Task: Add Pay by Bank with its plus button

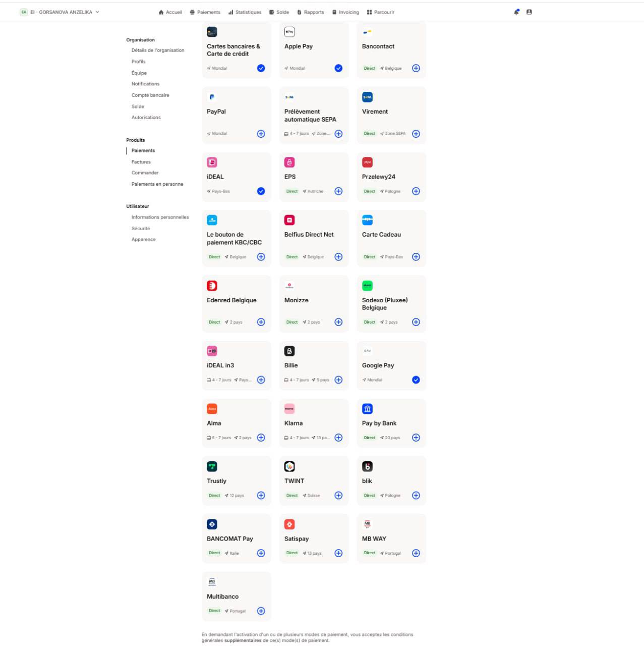Action: click(x=416, y=438)
